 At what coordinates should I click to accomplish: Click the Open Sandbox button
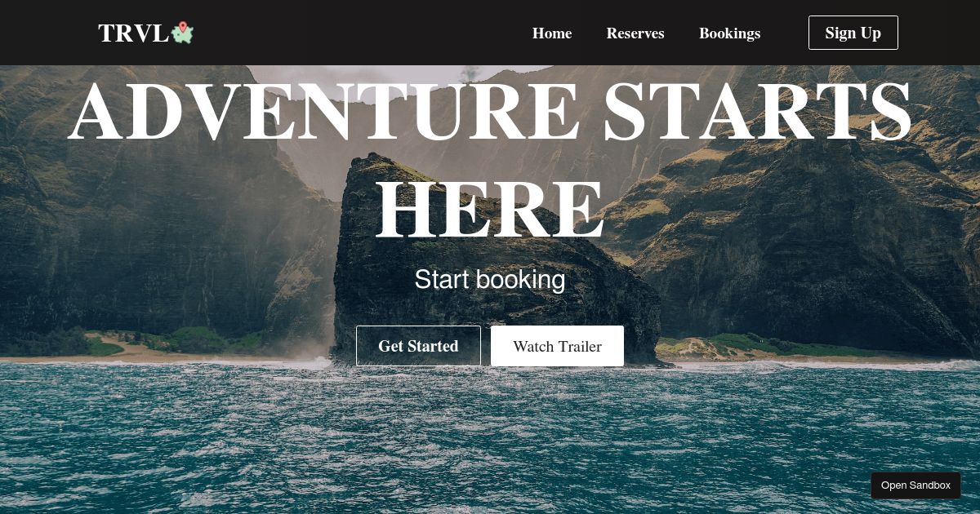point(915,485)
